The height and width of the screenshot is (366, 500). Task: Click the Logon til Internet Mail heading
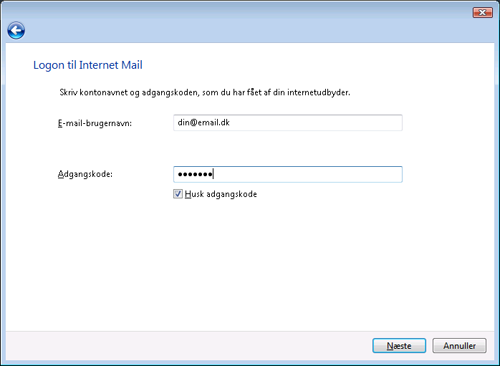tap(88, 65)
